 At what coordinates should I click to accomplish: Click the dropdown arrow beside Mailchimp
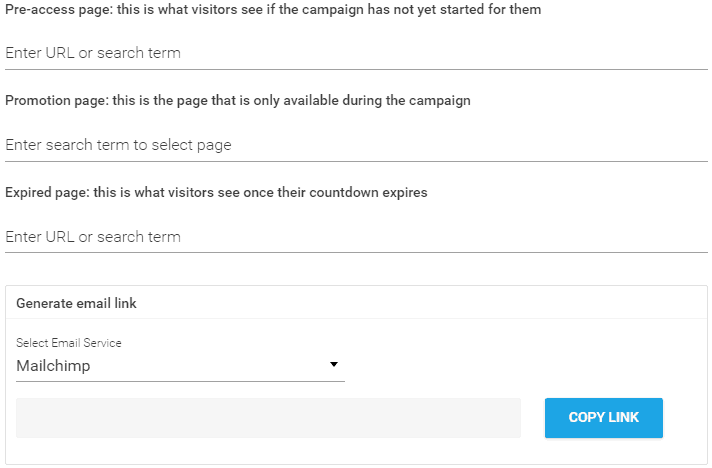tap(334, 365)
